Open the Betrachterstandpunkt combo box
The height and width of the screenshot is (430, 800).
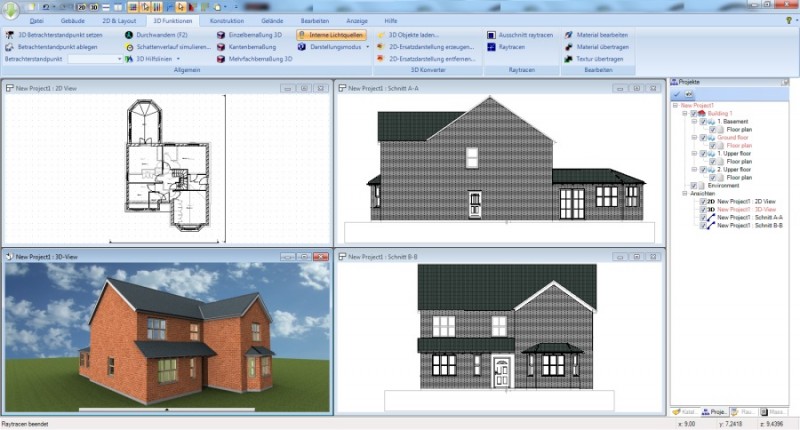tap(95, 59)
